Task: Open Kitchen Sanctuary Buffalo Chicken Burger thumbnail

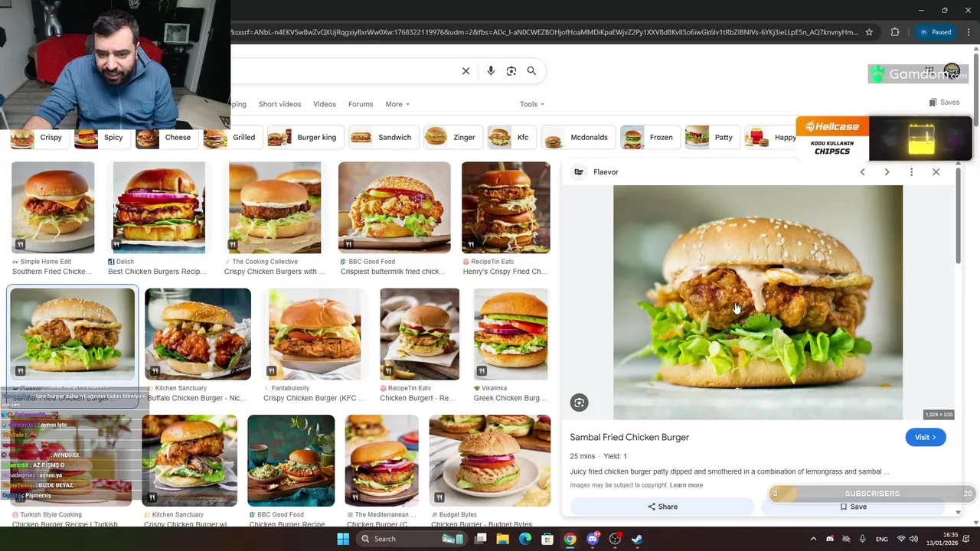Action: coord(198,334)
